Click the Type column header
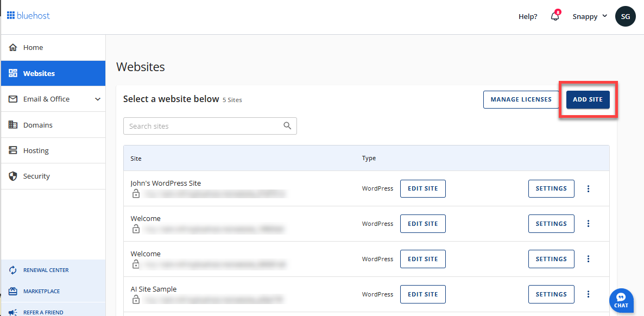The image size is (644, 316). pyautogui.click(x=369, y=158)
